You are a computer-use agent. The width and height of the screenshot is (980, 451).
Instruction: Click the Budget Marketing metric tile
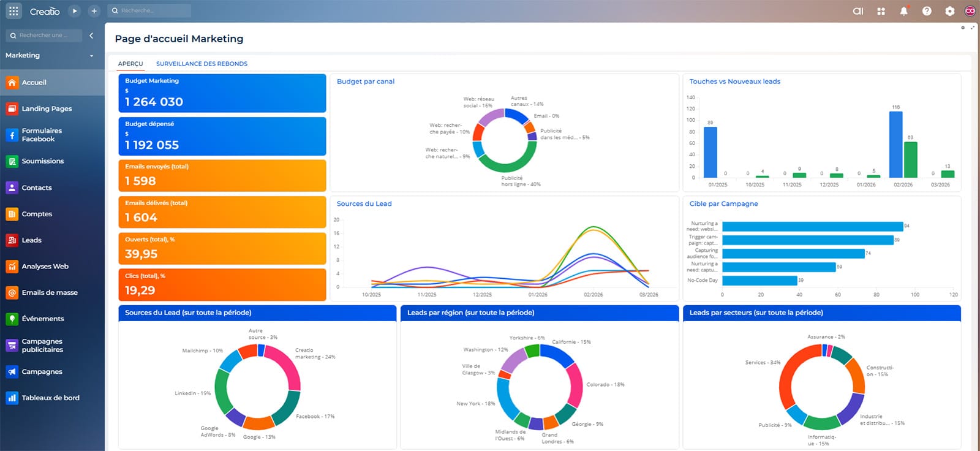tap(222, 93)
